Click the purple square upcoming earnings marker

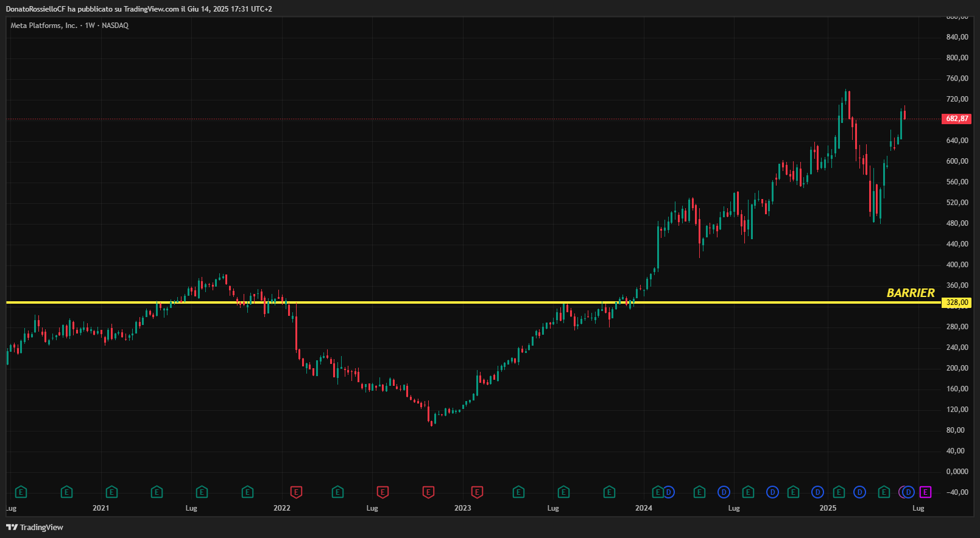[x=925, y=492]
